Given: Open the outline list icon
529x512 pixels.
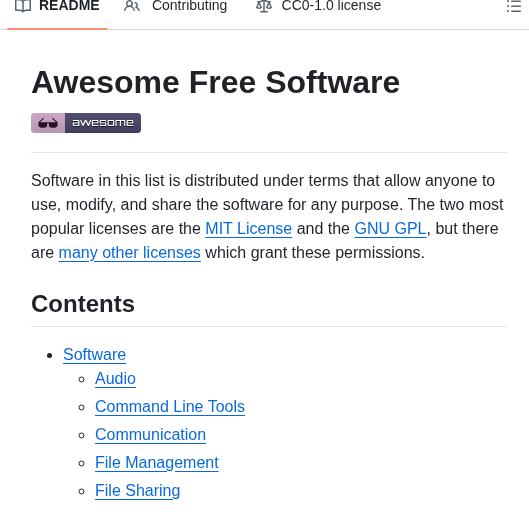Looking at the screenshot, I should pos(513,6).
